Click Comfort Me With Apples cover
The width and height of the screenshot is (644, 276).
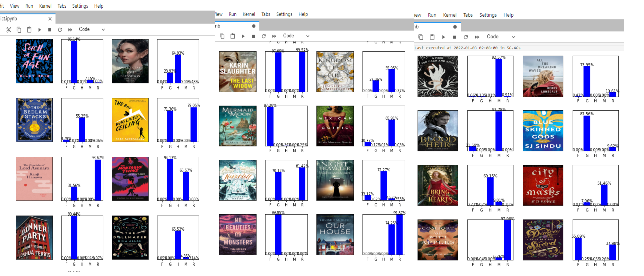point(438,240)
